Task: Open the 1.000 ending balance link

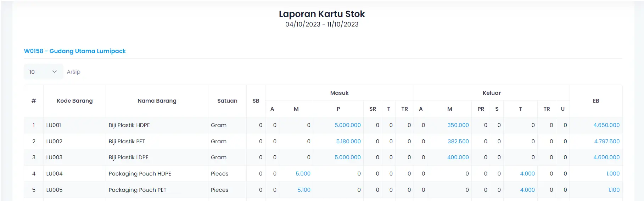Action: [x=613, y=174]
